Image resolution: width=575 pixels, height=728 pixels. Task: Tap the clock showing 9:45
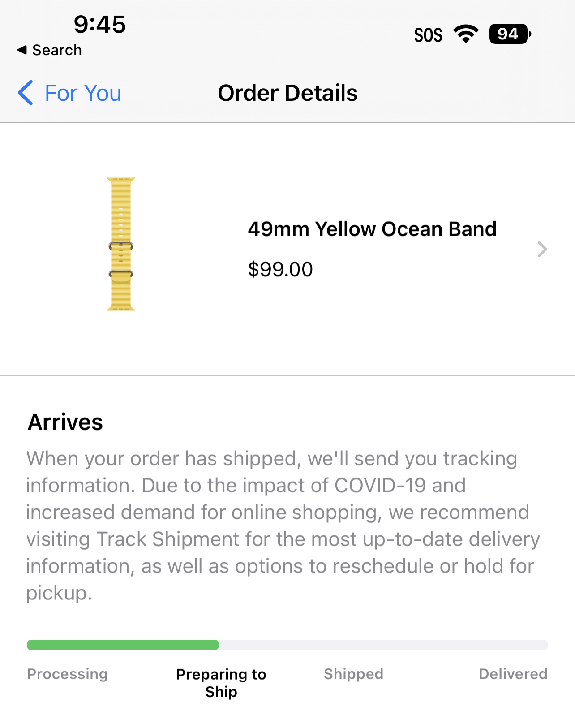tap(100, 24)
